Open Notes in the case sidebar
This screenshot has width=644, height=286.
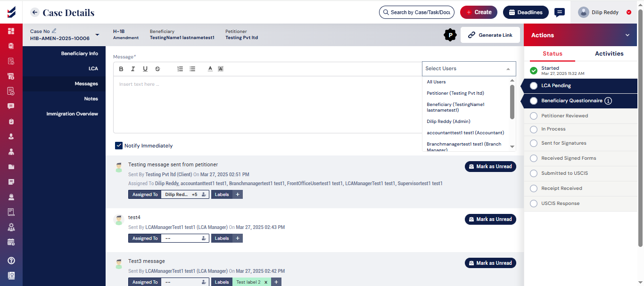pyautogui.click(x=91, y=99)
